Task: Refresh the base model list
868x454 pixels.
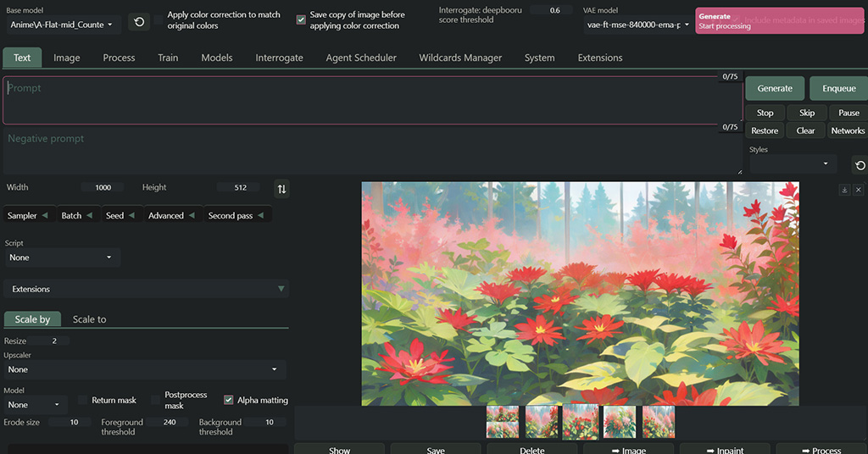Action: click(x=139, y=22)
